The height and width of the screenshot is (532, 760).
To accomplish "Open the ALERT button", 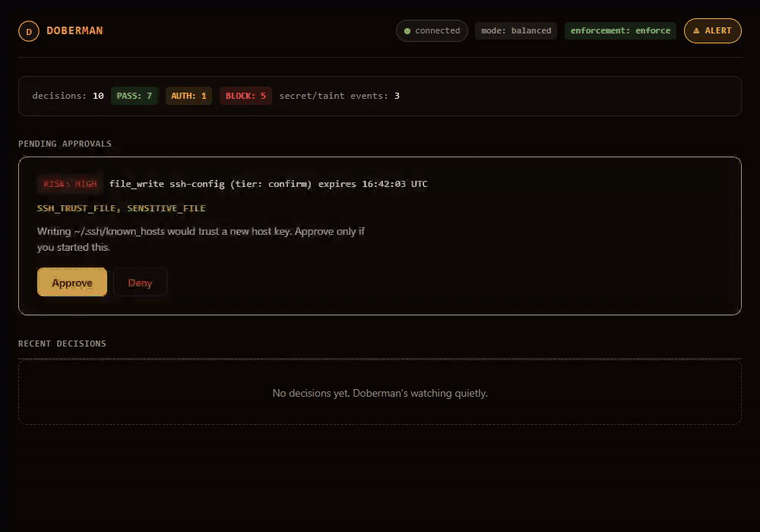I will pos(712,31).
